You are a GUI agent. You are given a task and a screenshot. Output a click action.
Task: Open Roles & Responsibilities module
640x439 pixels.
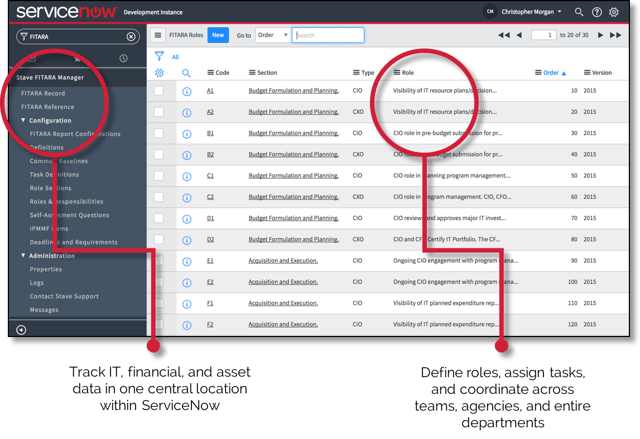pyautogui.click(x=66, y=202)
